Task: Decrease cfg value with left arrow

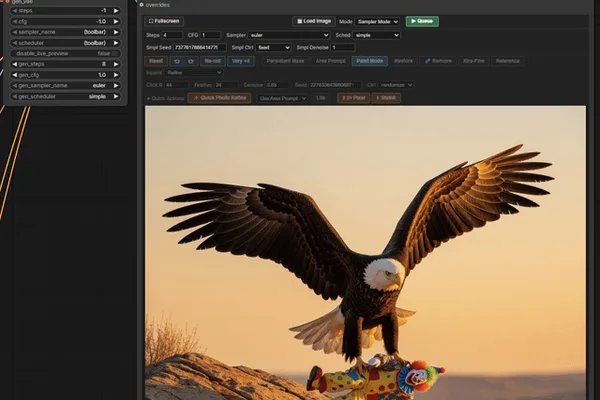Action: (x=15, y=21)
